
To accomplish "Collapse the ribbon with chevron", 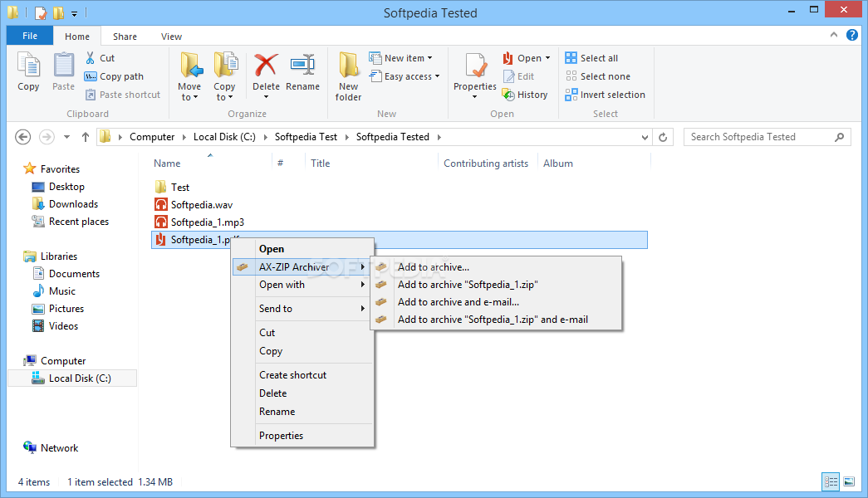I will pos(834,35).
